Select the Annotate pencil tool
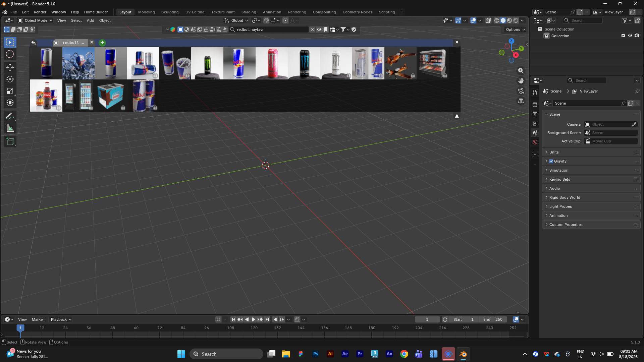The image size is (644, 362). coord(10,116)
